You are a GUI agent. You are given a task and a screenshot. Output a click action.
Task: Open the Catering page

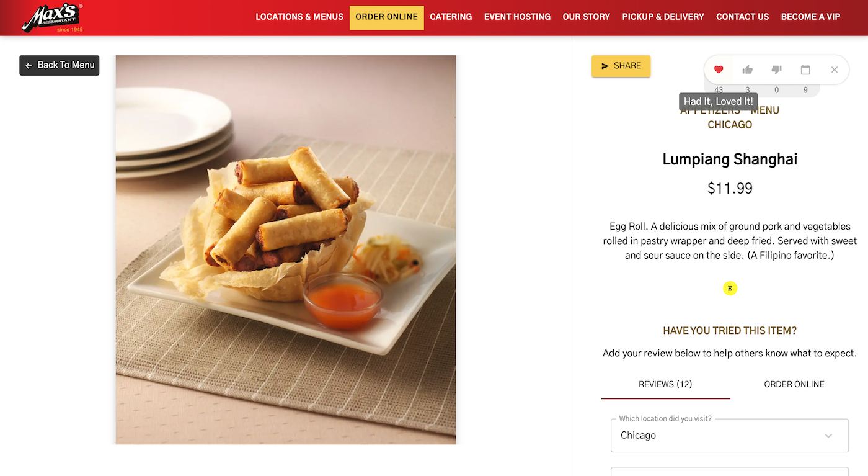(451, 17)
